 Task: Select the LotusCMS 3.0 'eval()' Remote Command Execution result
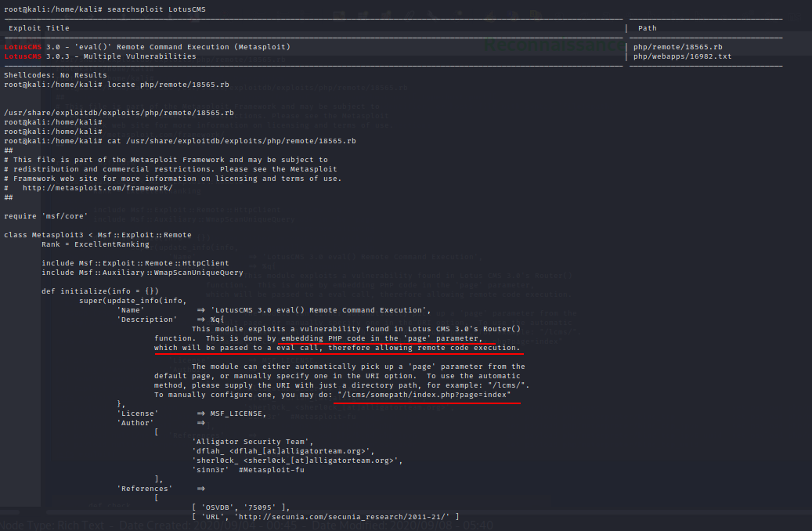147,47
